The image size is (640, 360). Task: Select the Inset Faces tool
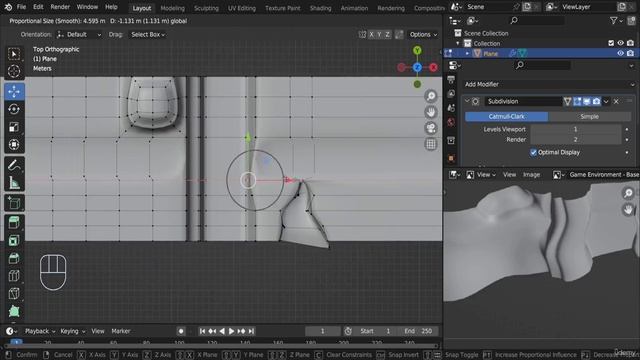pos(14,240)
